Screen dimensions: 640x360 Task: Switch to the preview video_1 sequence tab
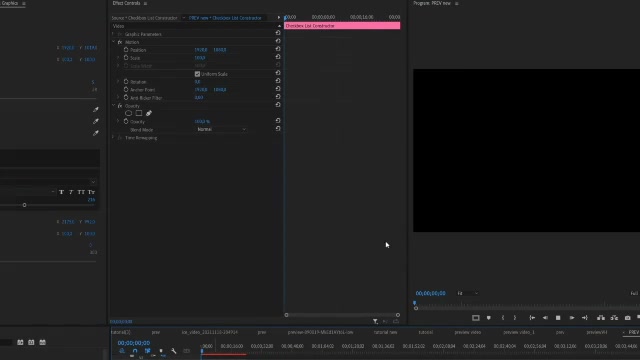(x=519, y=332)
